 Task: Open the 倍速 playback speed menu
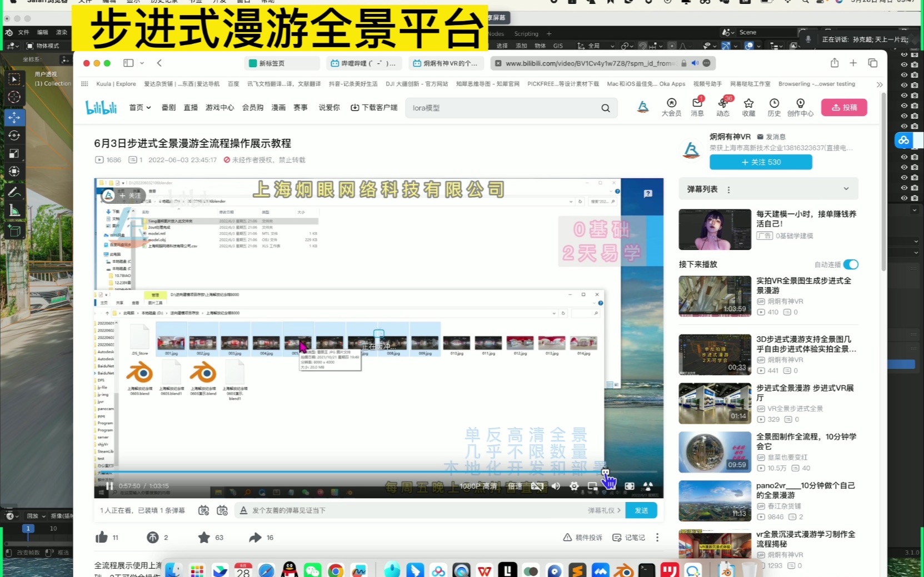[x=515, y=486]
